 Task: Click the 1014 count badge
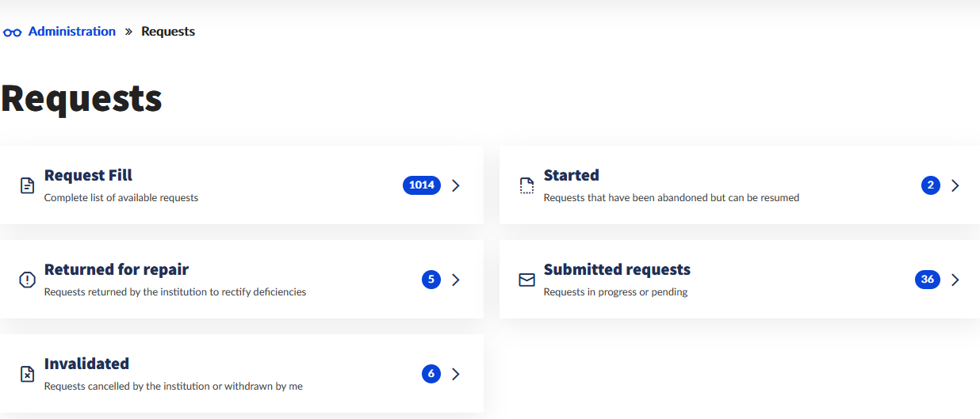click(421, 185)
